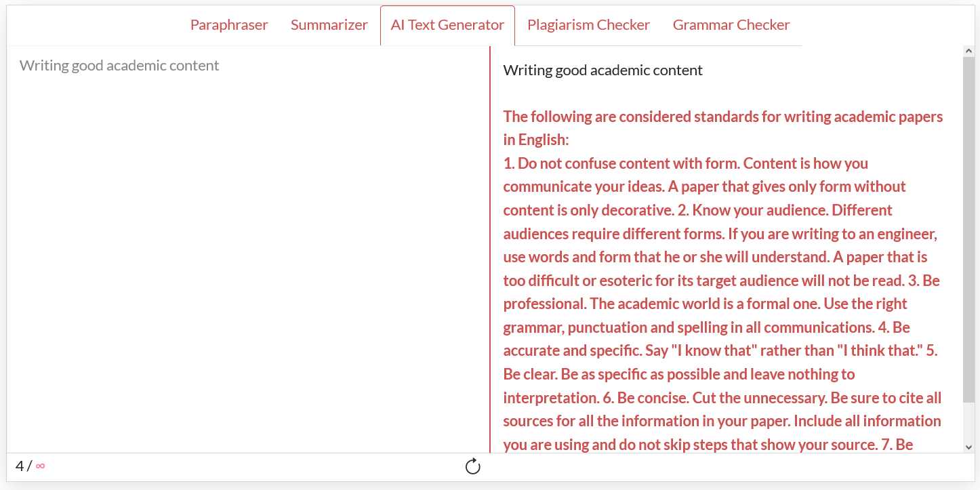The width and height of the screenshot is (980, 490).
Task: Go to the Grammar Checker tab
Action: pos(731,25)
